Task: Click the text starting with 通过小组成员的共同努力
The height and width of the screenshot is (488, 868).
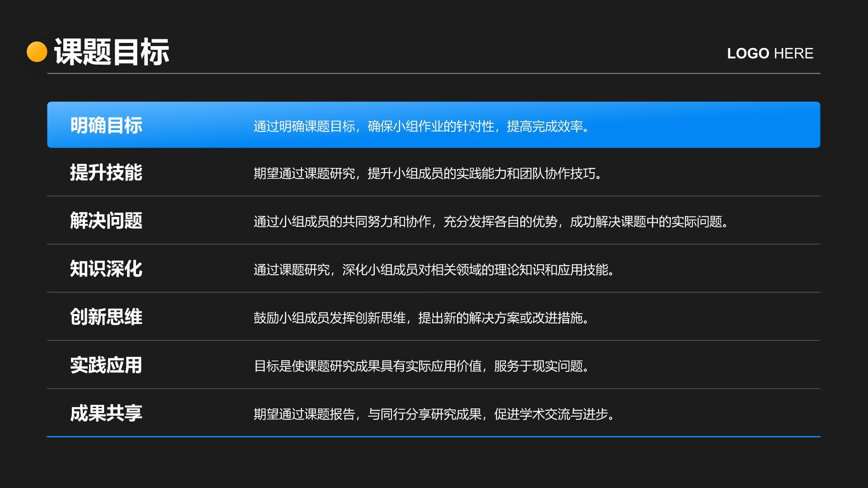Action: pos(491,221)
